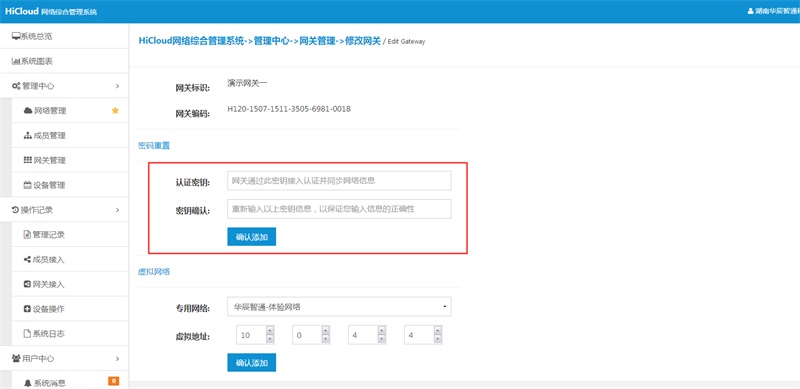Viewport: 800px width, 389px height.
Task: Click 确认添加 under virtual network
Action: point(252,362)
